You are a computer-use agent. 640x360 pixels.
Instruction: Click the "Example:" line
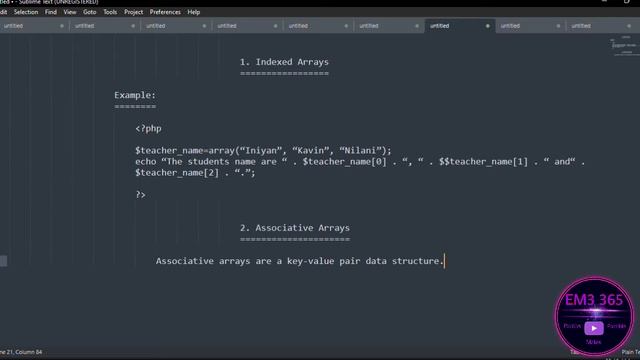point(135,95)
